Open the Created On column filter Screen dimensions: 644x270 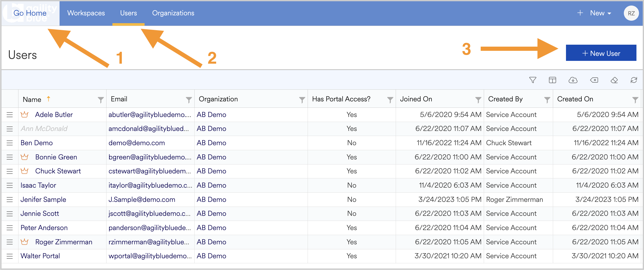(635, 100)
